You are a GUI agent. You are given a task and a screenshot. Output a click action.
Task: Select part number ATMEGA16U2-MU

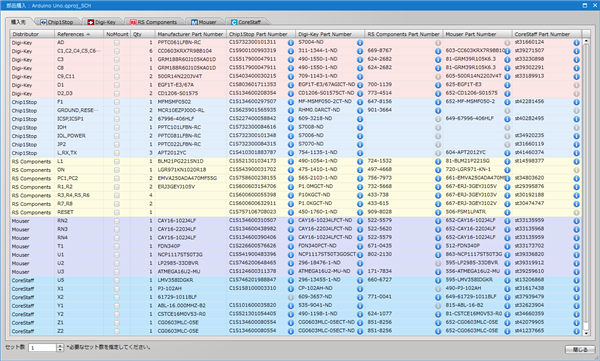point(178,272)
